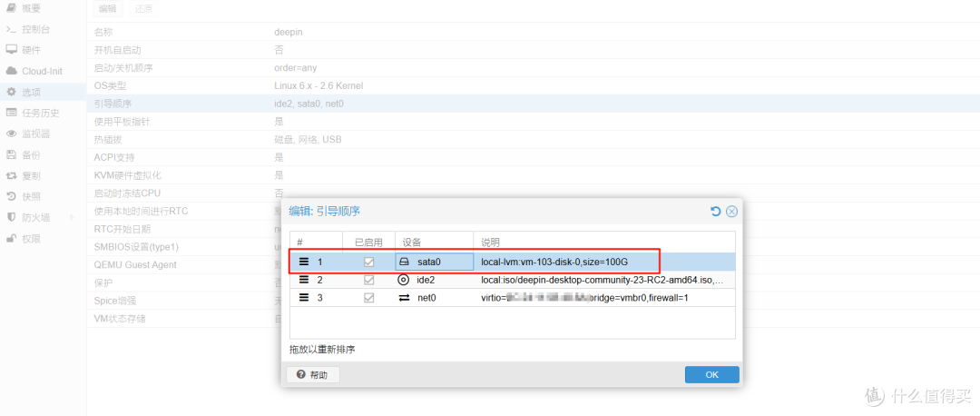This screenshot has height=416, width=980.
Task: Open the 控制台 console section
Action: tap(44, 29)
